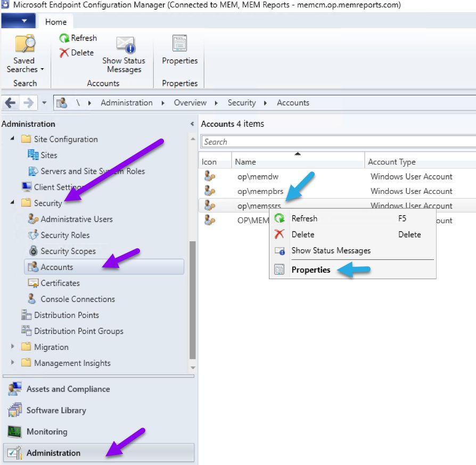Click Security in the breadcrumb path

tap(242, 103)
